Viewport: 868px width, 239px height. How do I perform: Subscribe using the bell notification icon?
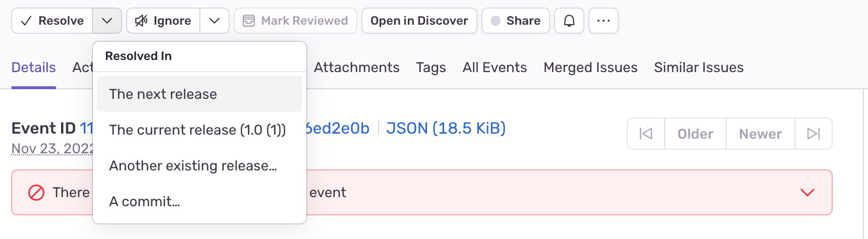[x=569, y=21]
